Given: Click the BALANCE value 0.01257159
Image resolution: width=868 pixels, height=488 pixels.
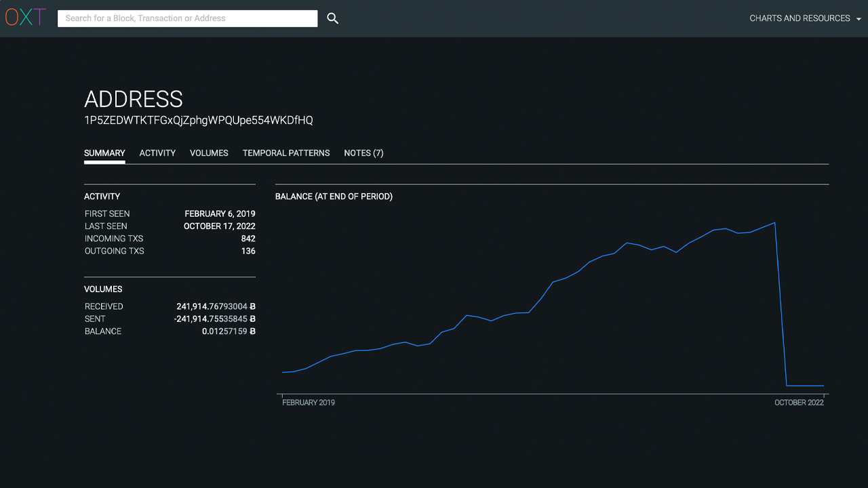Looking at the screenshot, I should tap(224, 331).
